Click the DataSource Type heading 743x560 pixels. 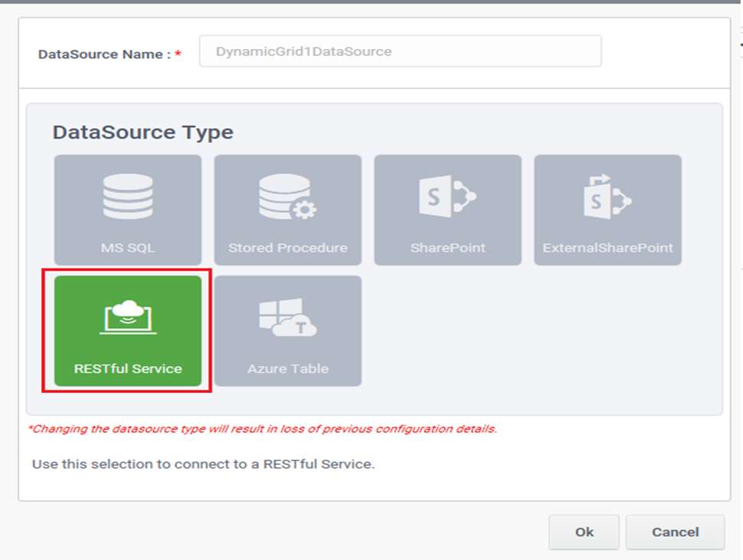point(143,133)
